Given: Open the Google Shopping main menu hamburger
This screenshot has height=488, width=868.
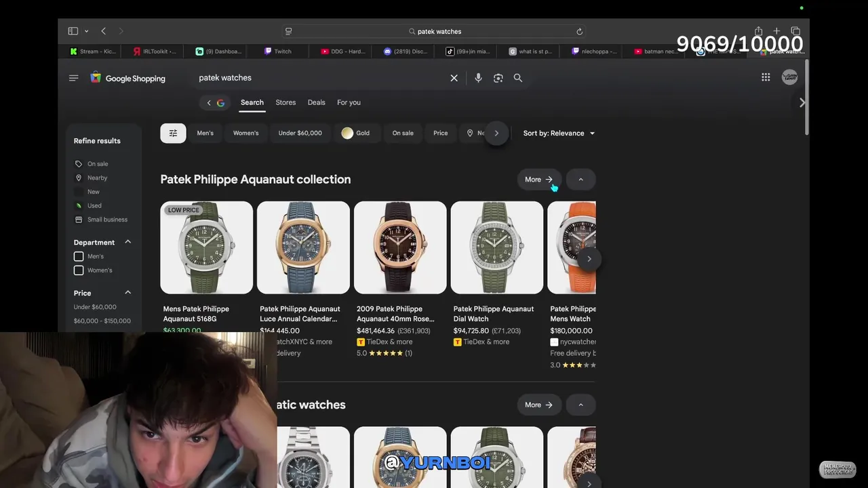Looking at the screenshot, I should pos(73,78).
